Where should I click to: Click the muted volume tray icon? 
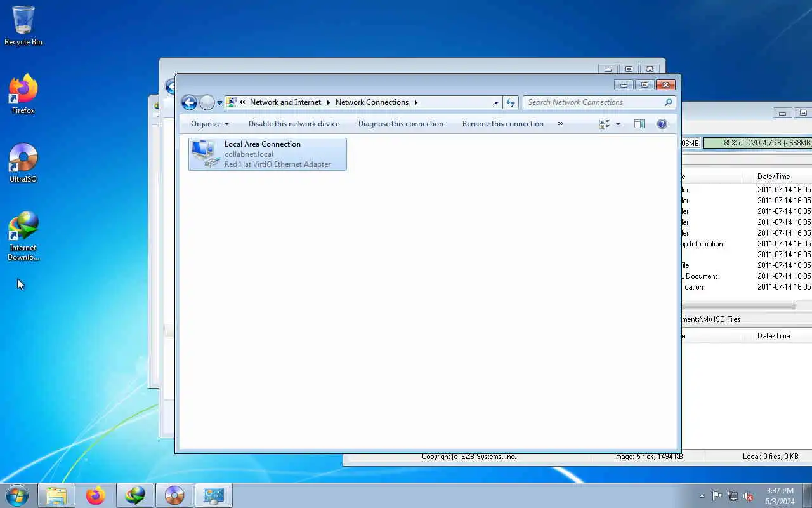(749, 496)
